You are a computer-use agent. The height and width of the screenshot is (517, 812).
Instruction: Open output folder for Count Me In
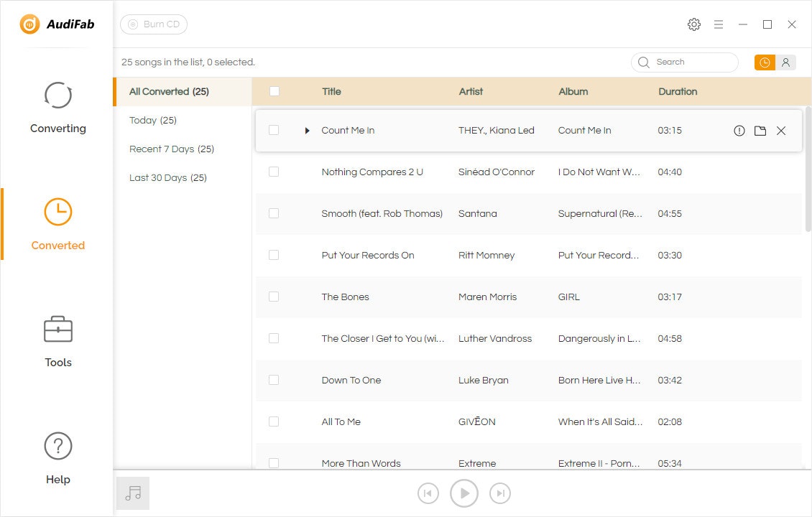(x=760, y=131)
